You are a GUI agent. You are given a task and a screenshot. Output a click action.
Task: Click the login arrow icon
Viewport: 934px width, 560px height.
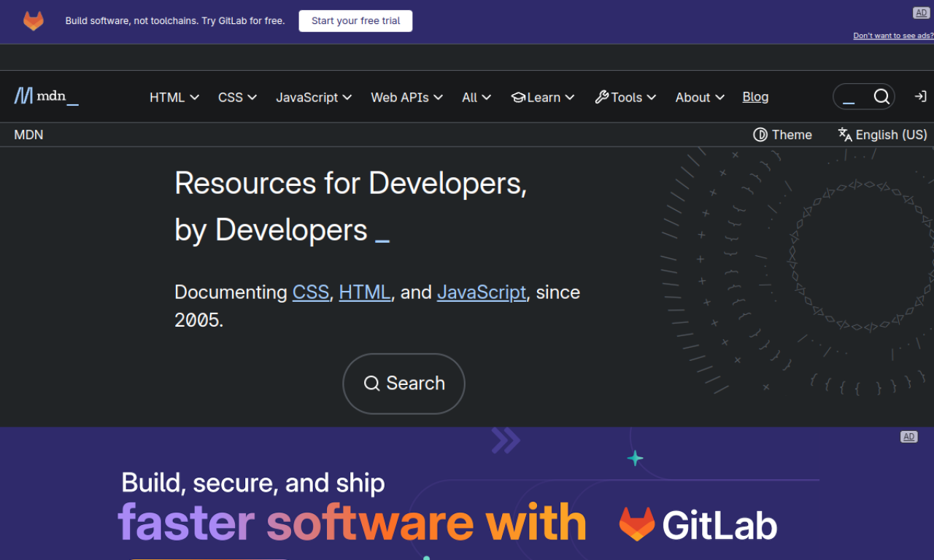point(920,96)
